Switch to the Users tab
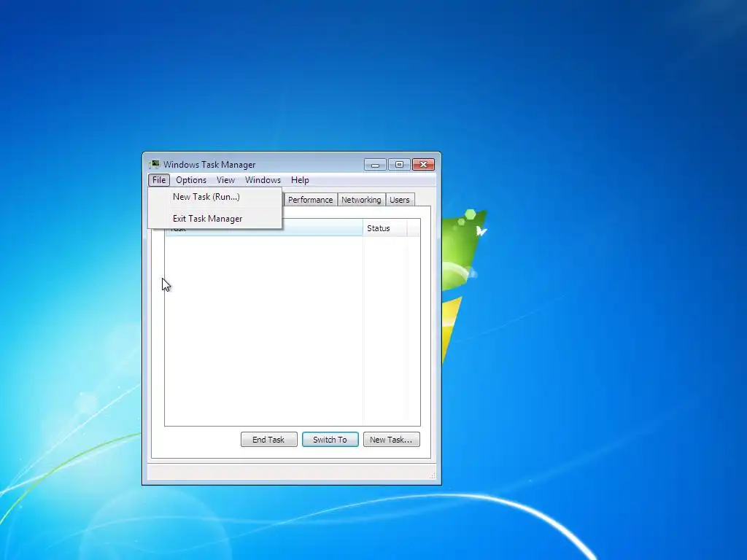747x560 pixels. (400, 200)
